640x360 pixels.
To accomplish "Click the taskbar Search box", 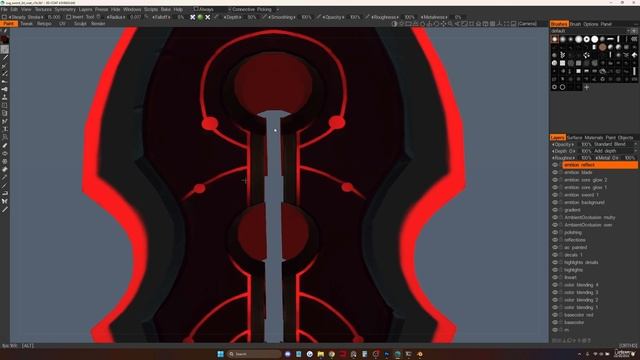I will tap(254, 354).
